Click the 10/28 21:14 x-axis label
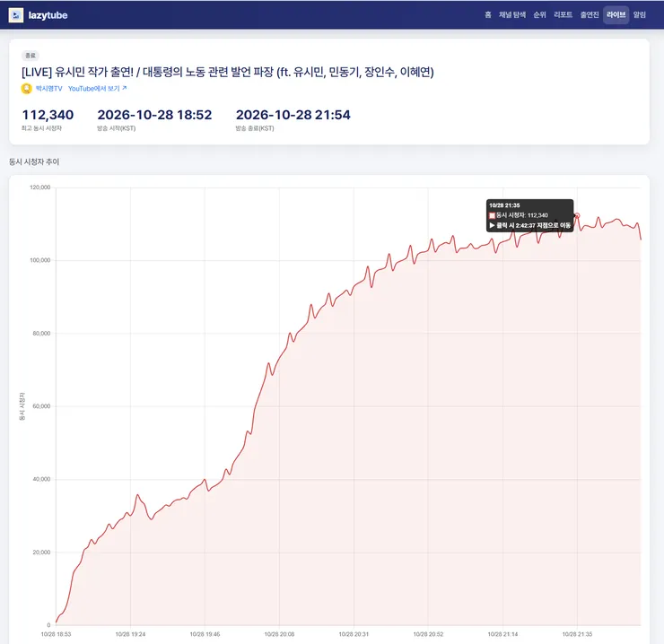The image size is (664, 644). pos(502,634)
